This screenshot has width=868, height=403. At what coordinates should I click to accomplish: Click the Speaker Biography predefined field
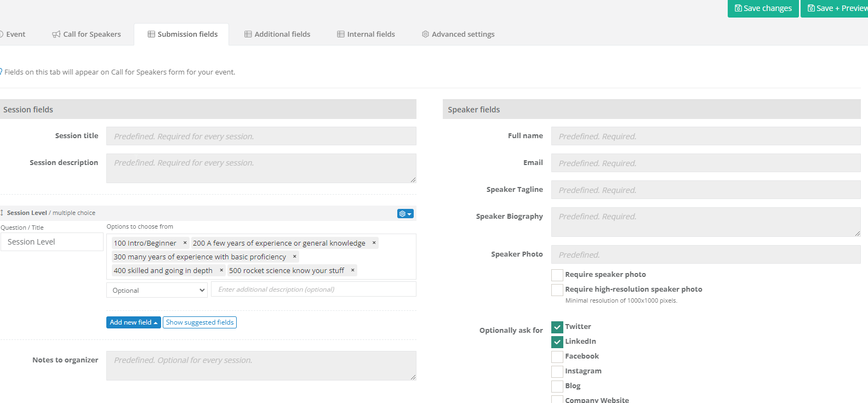706,222
